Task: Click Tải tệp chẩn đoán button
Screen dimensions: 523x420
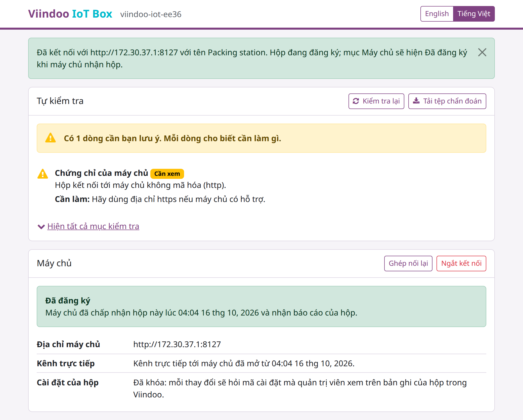Action: point(447,101)
